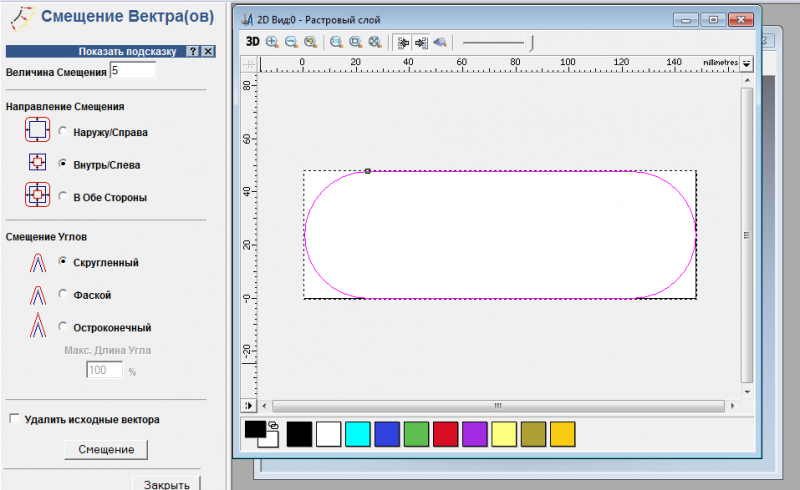
Task: Select the red colour swatch
Action: 445,434
